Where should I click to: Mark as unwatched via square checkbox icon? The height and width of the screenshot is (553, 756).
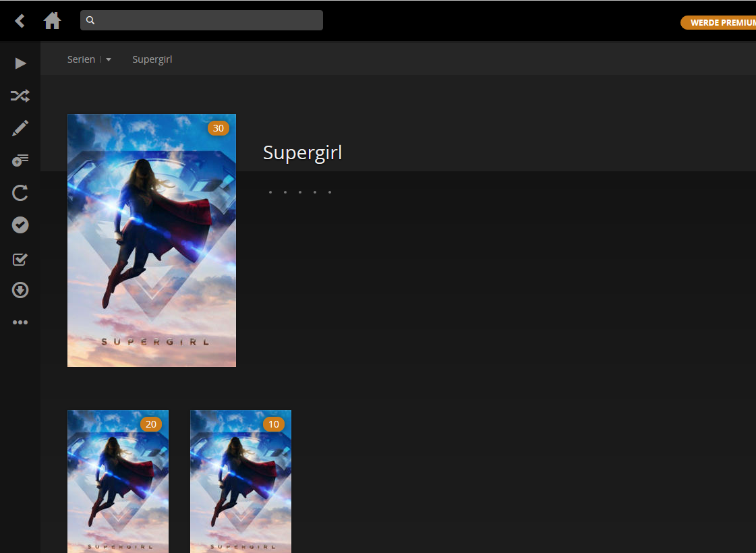click(20, 260)
